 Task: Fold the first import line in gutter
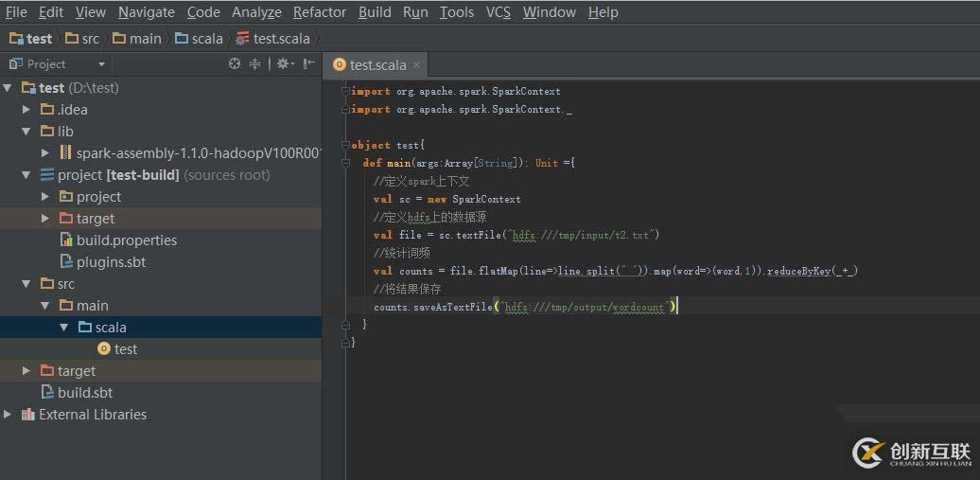[x=345, y=92]
